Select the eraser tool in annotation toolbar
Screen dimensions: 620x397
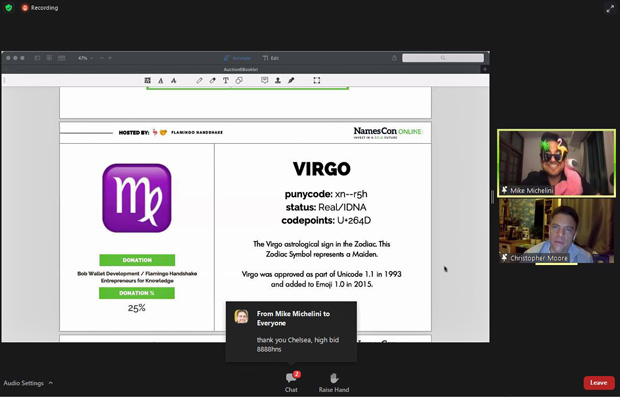[x=212, y=80]
